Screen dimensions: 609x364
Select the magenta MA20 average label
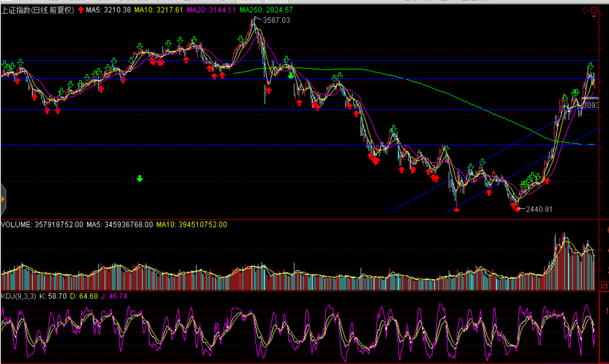click(211, 10)
